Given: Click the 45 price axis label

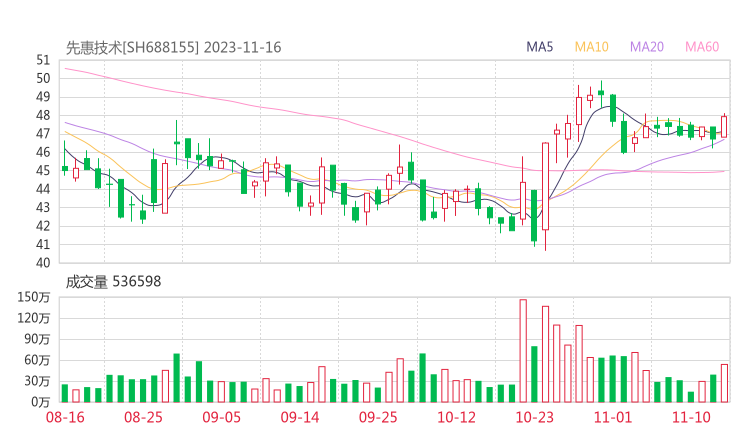Looking at the screenshot, I should 43,170.
